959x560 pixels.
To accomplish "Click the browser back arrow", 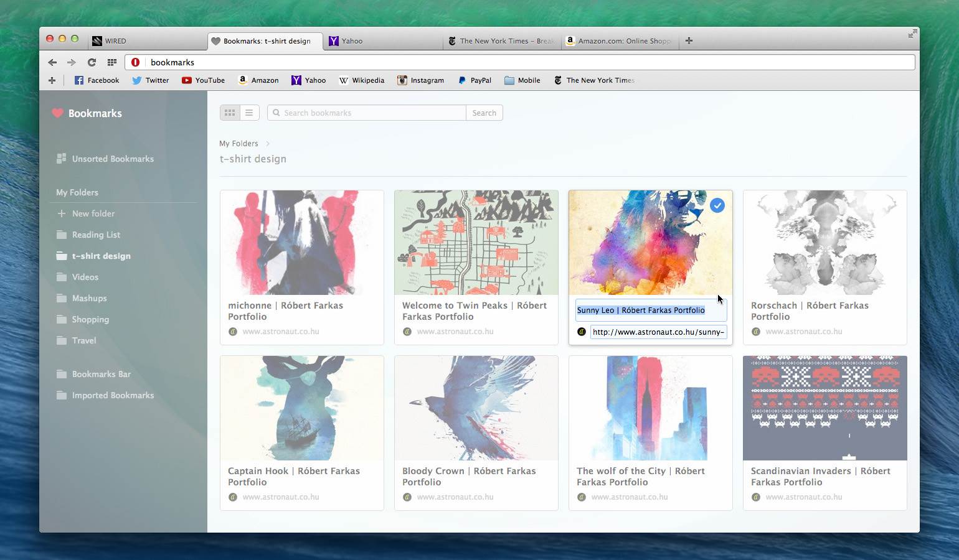I will [x=52, y=62].
